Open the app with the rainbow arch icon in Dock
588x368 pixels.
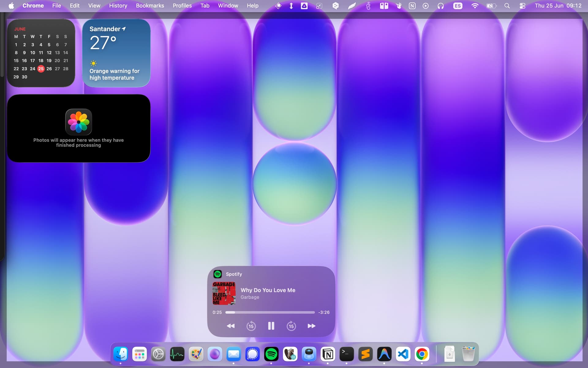(384, 354)
